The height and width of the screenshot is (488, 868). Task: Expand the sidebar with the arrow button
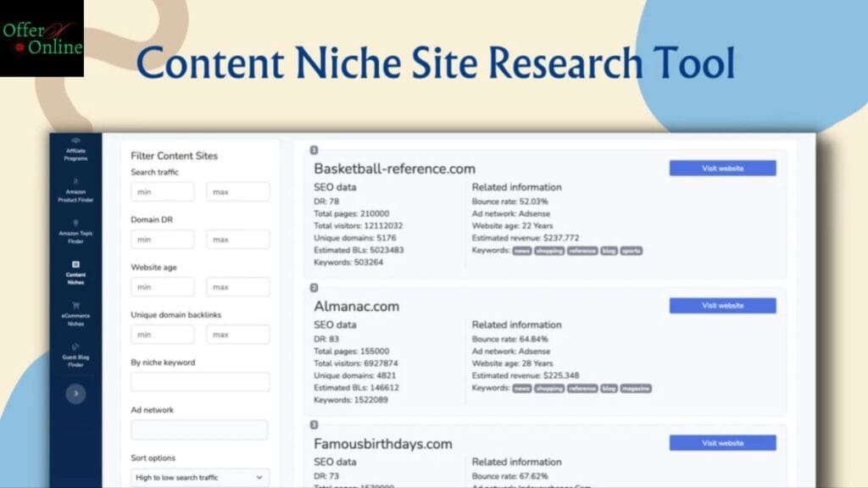[75, 393]
